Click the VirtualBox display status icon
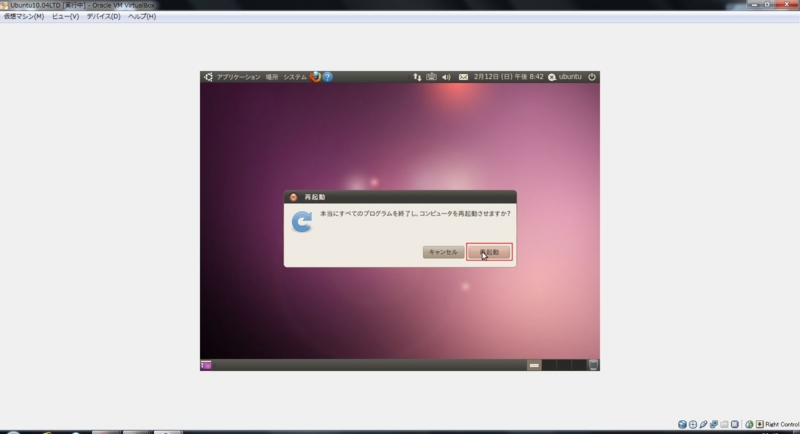The width and height of the screenshot is (800, 434). point(735,424)
